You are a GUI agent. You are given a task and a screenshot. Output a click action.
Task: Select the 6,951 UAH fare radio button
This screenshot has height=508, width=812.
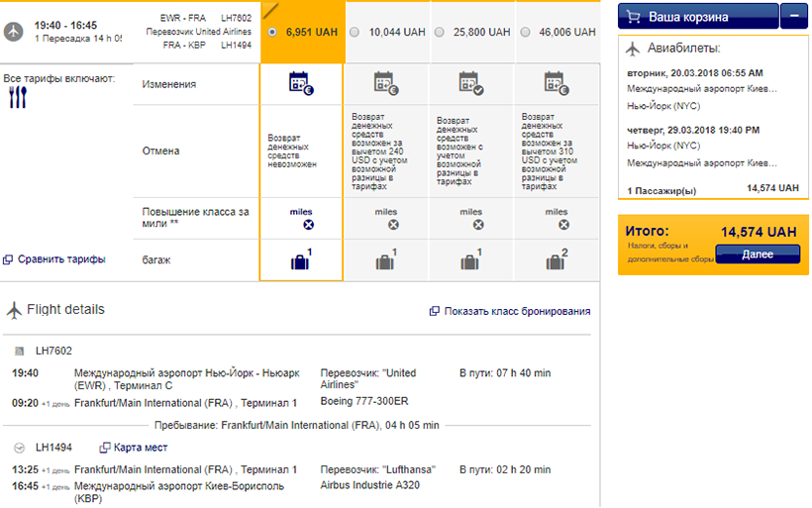click(x=272, y=32)
